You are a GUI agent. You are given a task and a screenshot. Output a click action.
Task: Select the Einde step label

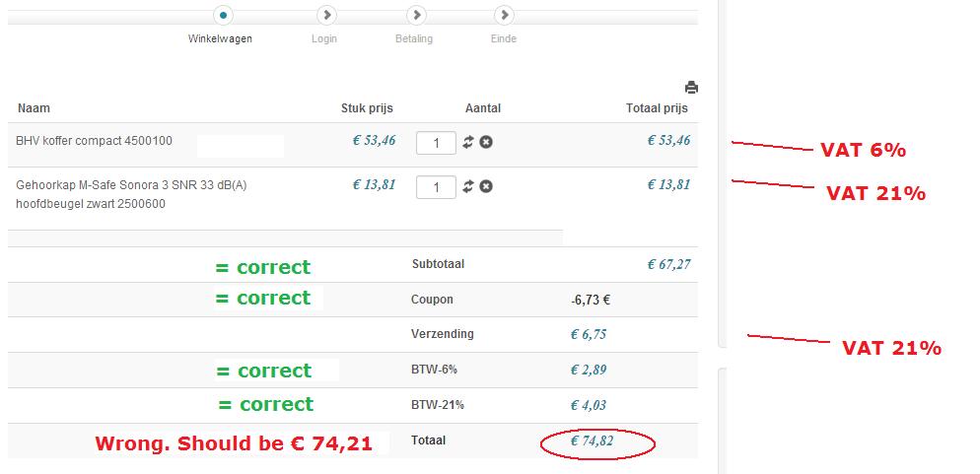click(x=504, y=39)
